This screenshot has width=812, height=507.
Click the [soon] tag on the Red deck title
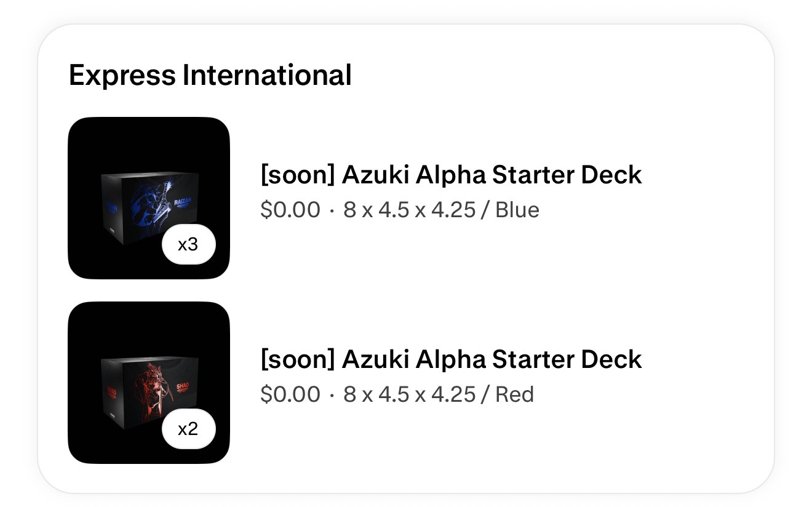[x=297, y=359]
